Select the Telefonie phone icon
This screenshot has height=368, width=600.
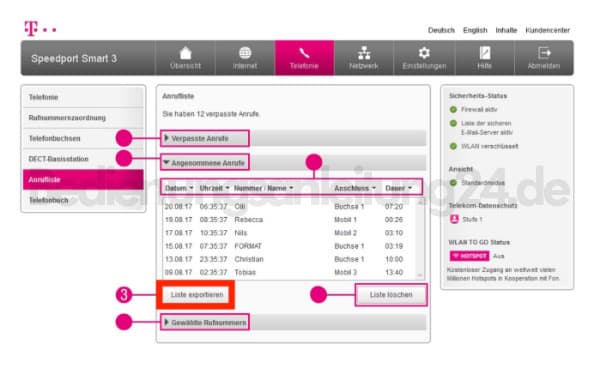[304, 53]
